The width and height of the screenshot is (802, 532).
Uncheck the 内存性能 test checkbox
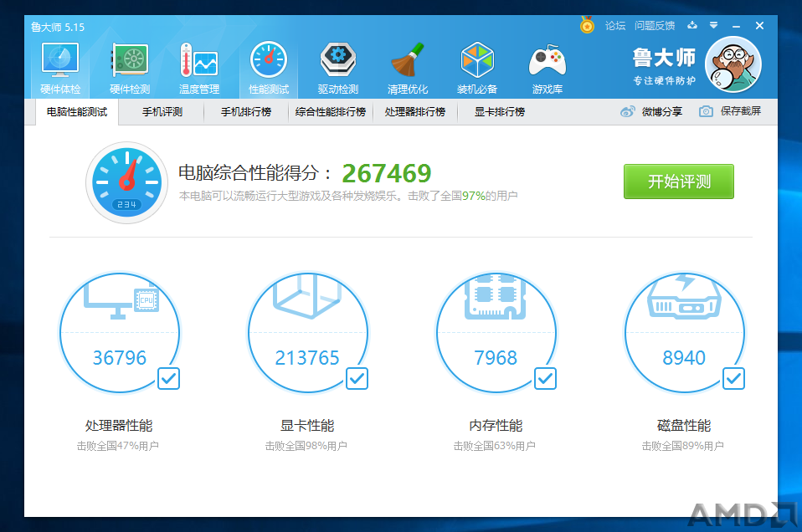tap(545, 379)
